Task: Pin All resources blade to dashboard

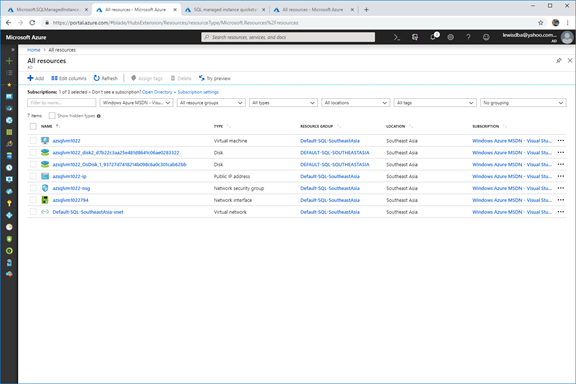Action: (x=559, y=61)
